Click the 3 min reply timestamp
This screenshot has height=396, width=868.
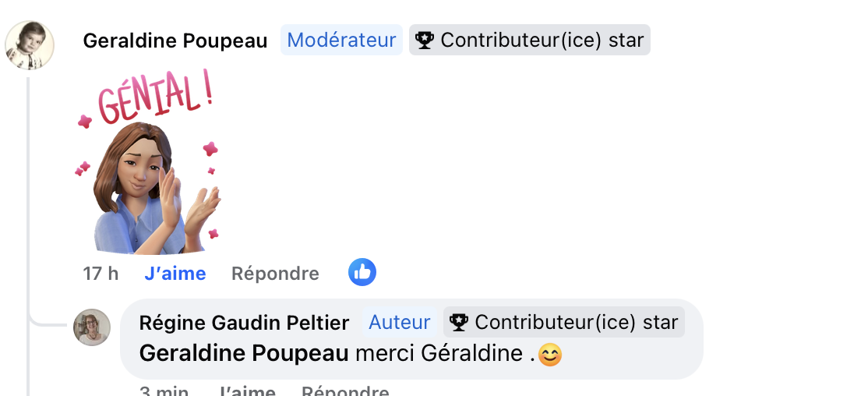164,391
